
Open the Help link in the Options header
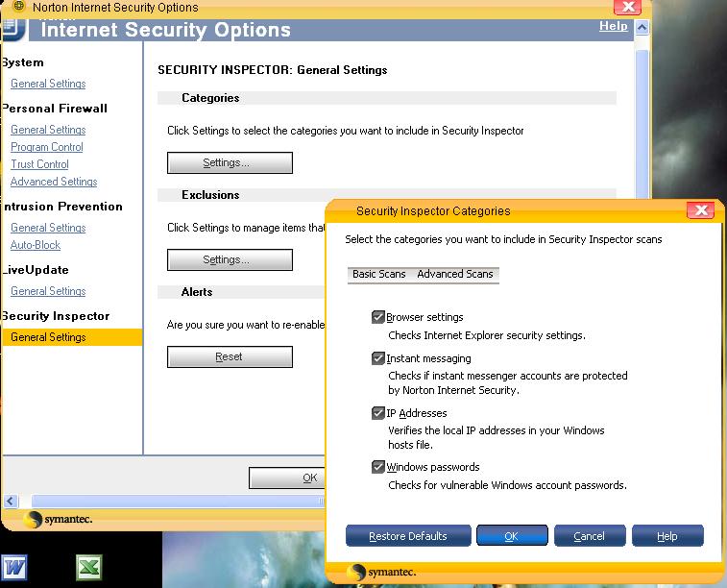613,26
